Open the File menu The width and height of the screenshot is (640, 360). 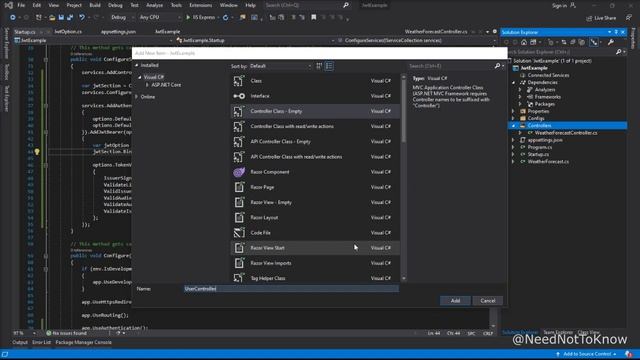(x=21, y=5)
